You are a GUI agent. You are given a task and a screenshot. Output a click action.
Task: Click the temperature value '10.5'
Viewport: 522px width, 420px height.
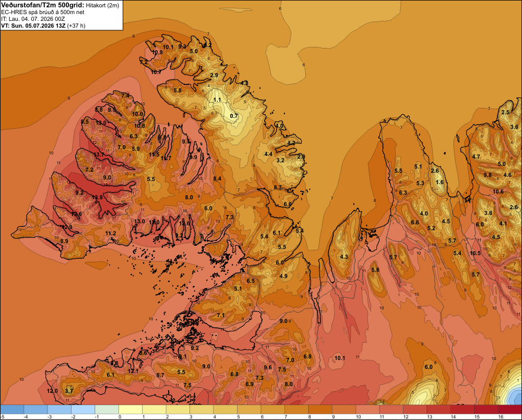click(475, 253)
